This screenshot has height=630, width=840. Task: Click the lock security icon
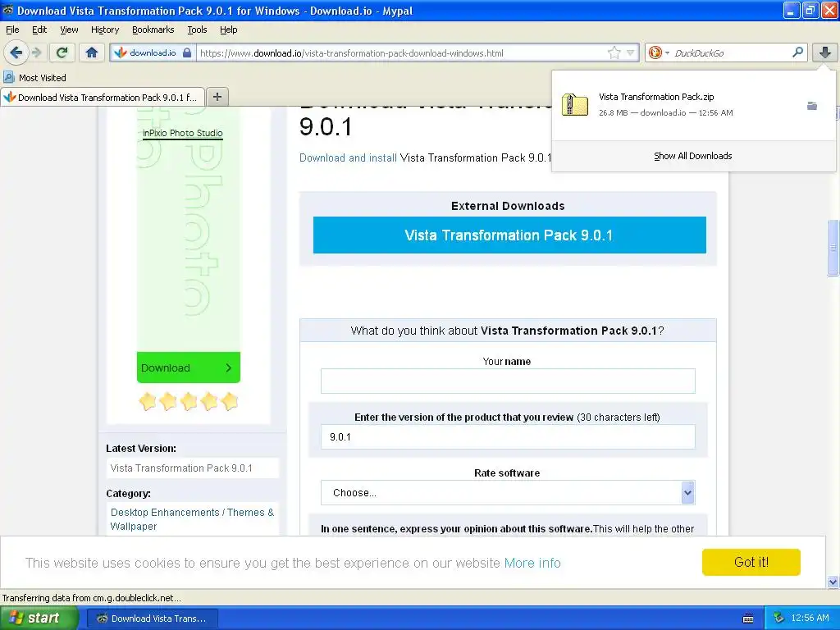pyautogui.click(x=187, y=52)
